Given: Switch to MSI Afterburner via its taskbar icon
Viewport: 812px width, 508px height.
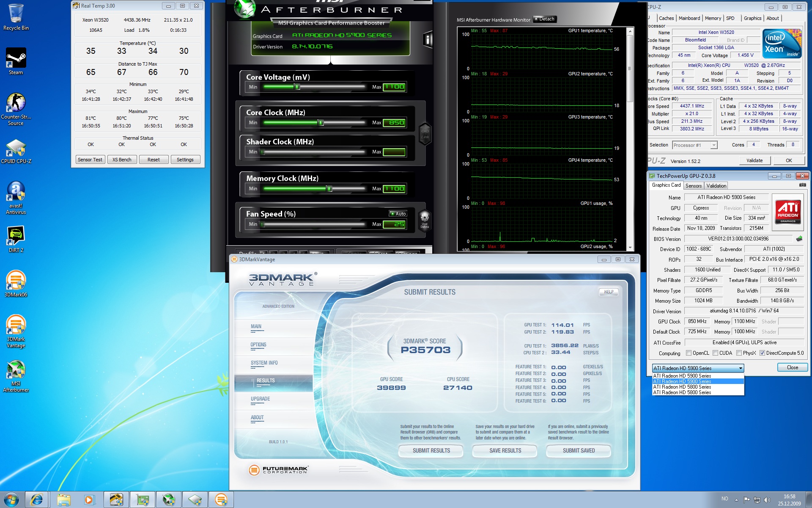Looking at the screenshot, I should click(169, 500).
